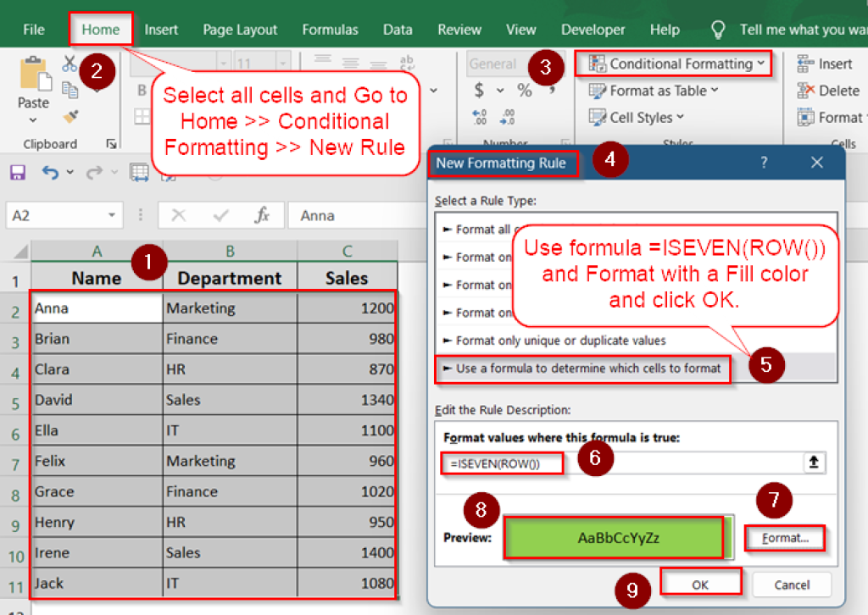Image resolution: width=868 pixels, height=615 pixels.
Task: Apply Percent Style to selection
Action: click(x=525, y=89)
